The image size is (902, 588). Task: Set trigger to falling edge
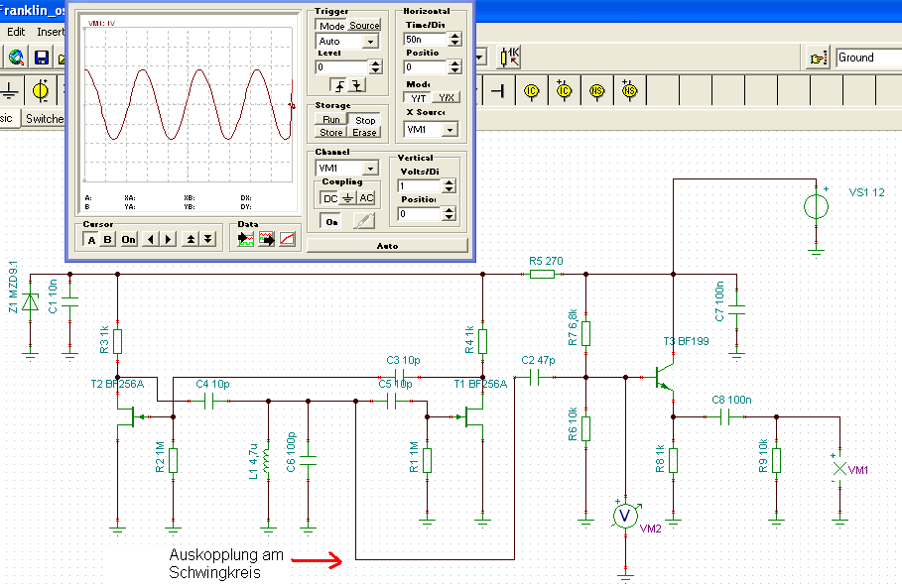[x=357, y=85]
